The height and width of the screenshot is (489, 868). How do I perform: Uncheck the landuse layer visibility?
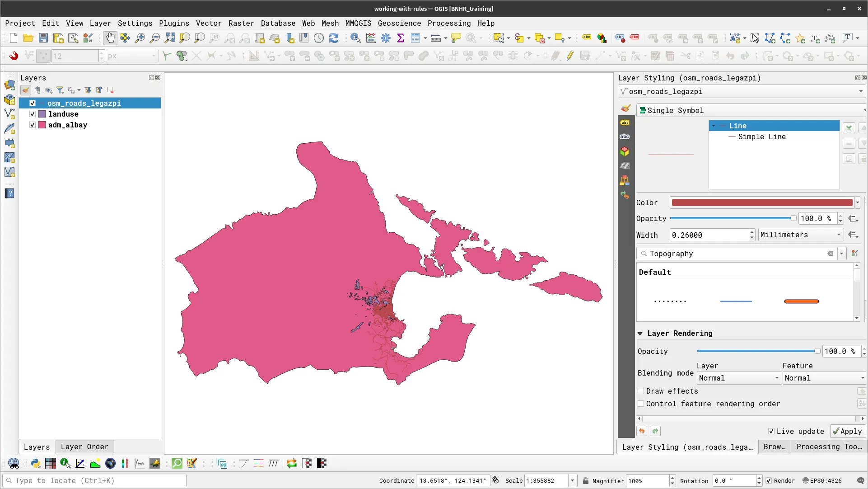pos(32,114)
